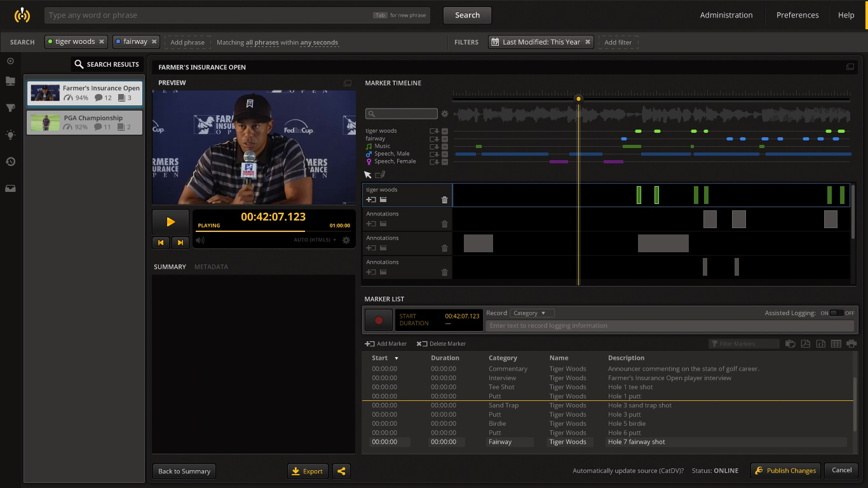Open the Preferences menu
Viewport: 868px width, 488px height.
point(797,15)
